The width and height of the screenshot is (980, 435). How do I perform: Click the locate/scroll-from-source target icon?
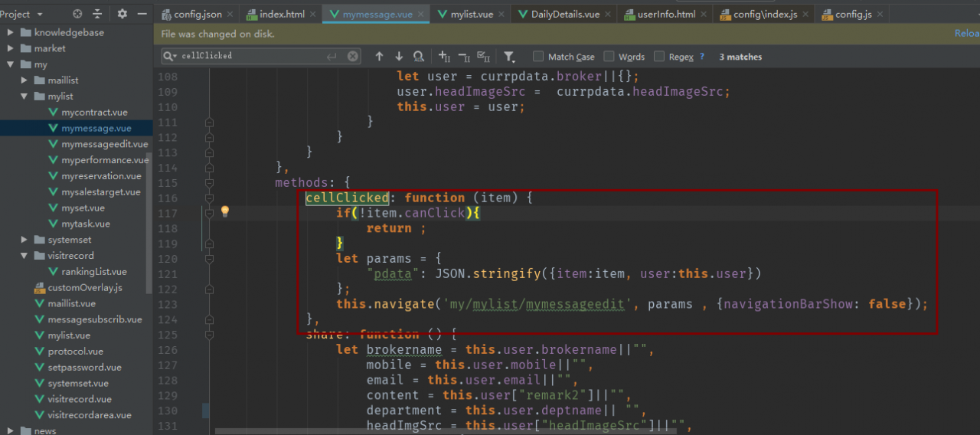coord(77,14)
